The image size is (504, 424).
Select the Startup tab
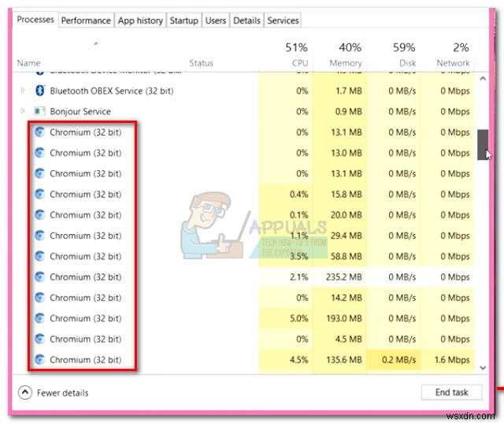click(183, 20)
